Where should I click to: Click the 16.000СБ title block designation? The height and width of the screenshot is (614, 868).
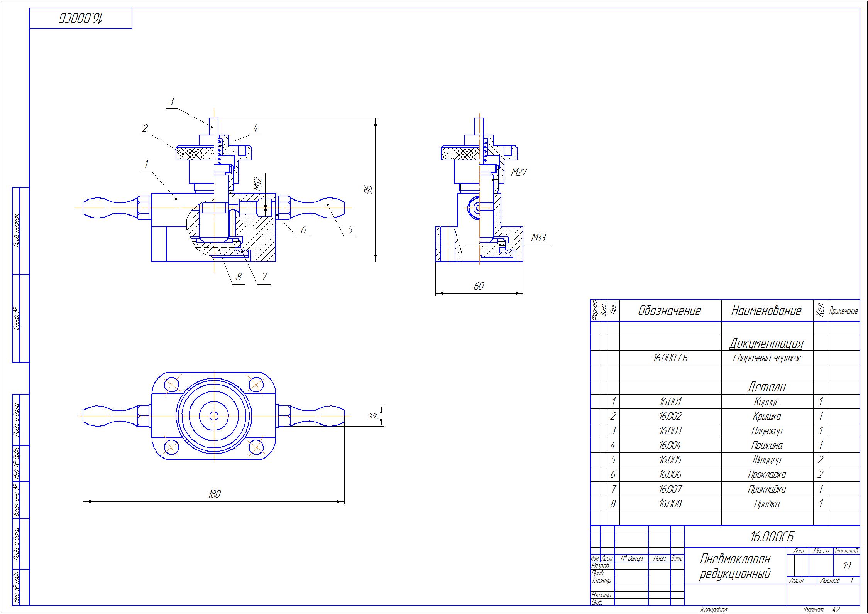[x=772, y=536]
